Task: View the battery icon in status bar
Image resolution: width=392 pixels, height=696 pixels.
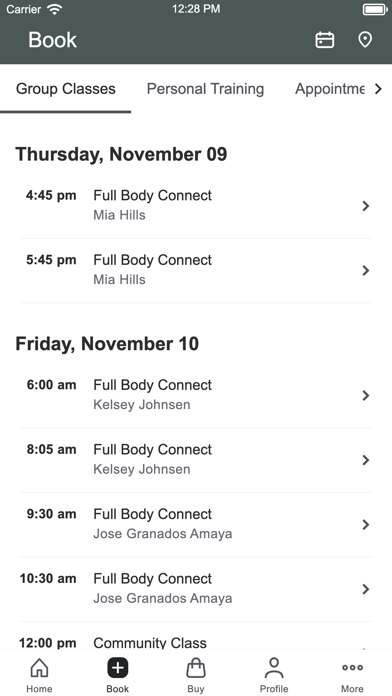Action: 375,9
